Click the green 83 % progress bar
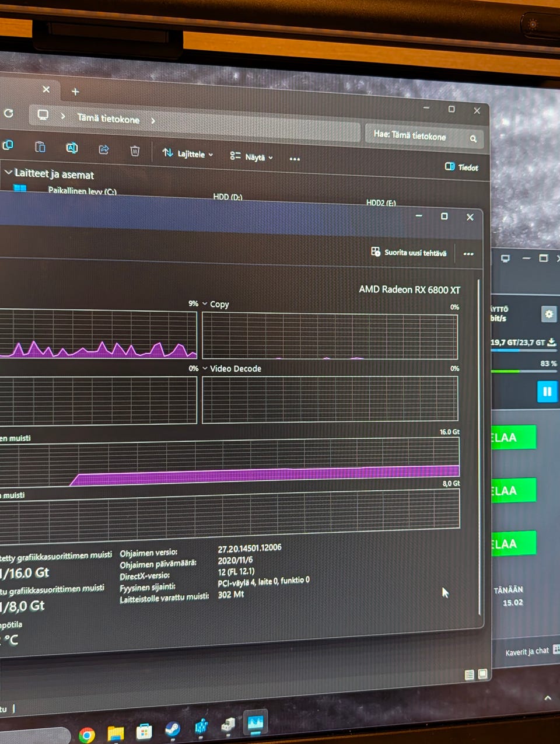The width and height of the screenshot is (560, 744). pos(524,371)
